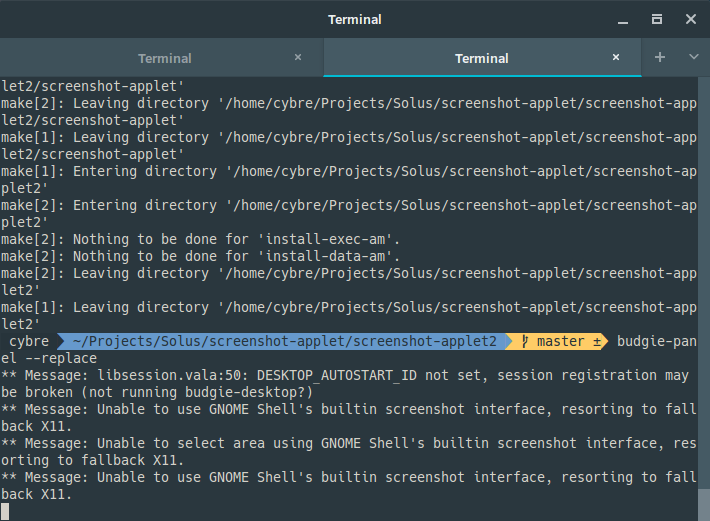Click the scrollbar track above the thumb
710x521 pixels.
[704, 281]
